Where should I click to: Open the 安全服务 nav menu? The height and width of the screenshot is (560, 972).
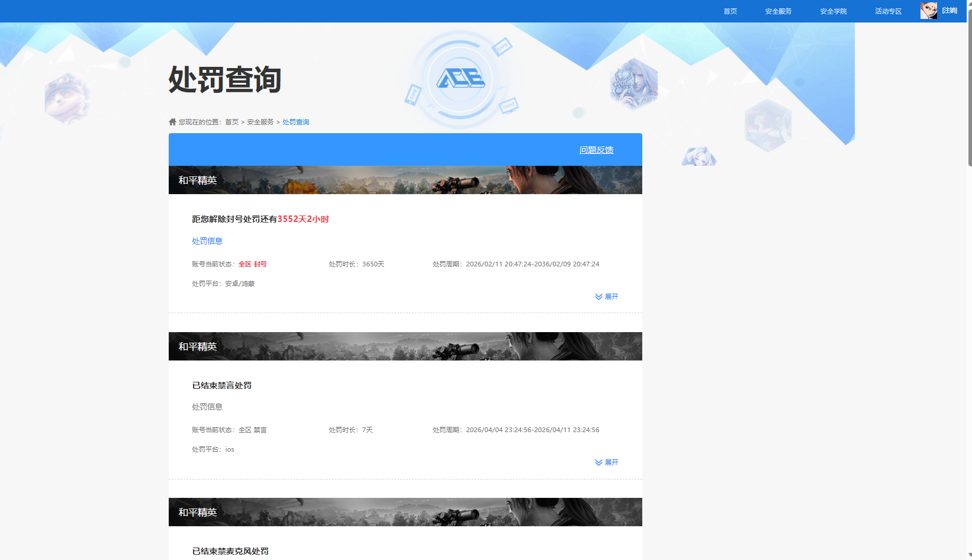pyautogui.click(x=778, y=11)
